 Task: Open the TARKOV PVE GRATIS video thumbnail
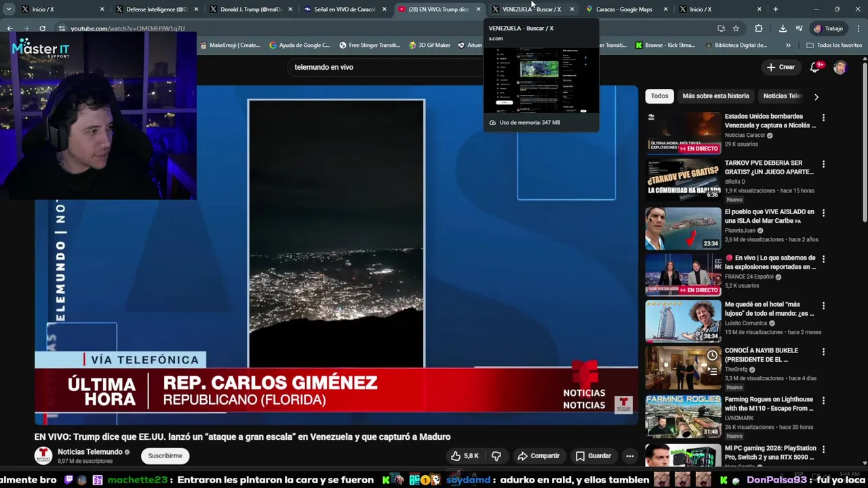683,180
